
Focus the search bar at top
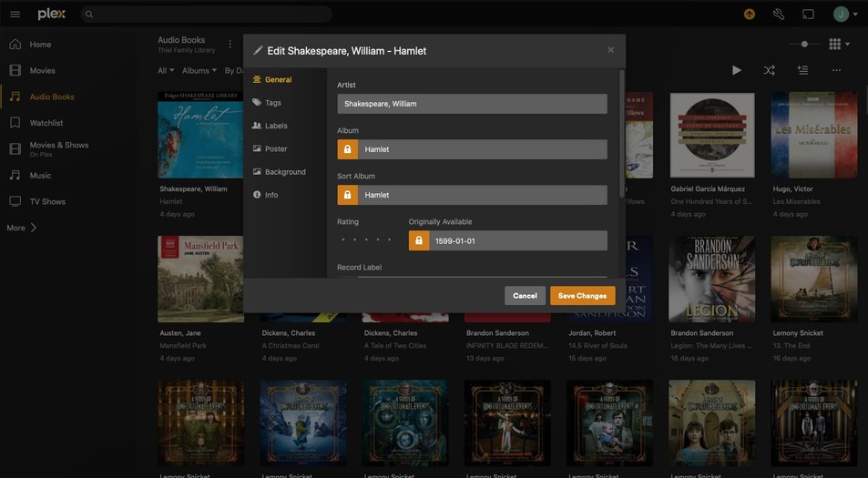click(x=207, y=15)
